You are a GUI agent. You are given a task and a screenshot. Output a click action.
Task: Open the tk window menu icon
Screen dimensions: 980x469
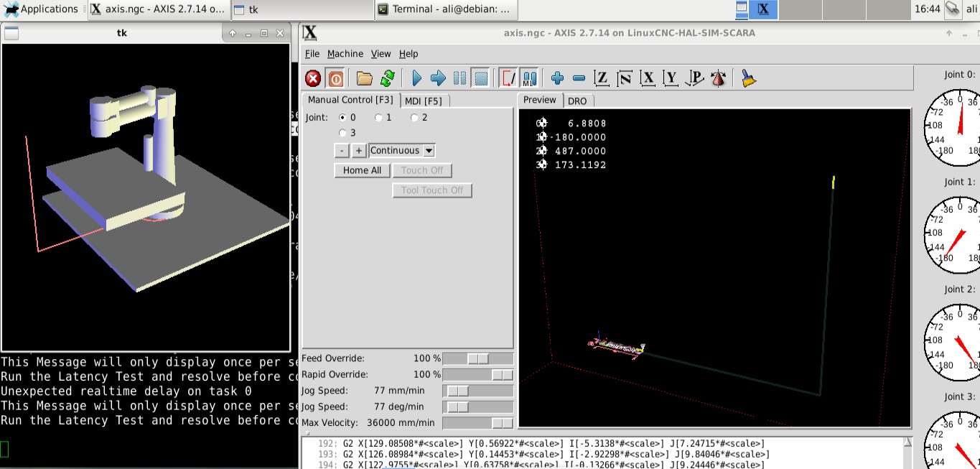point(11,33)
